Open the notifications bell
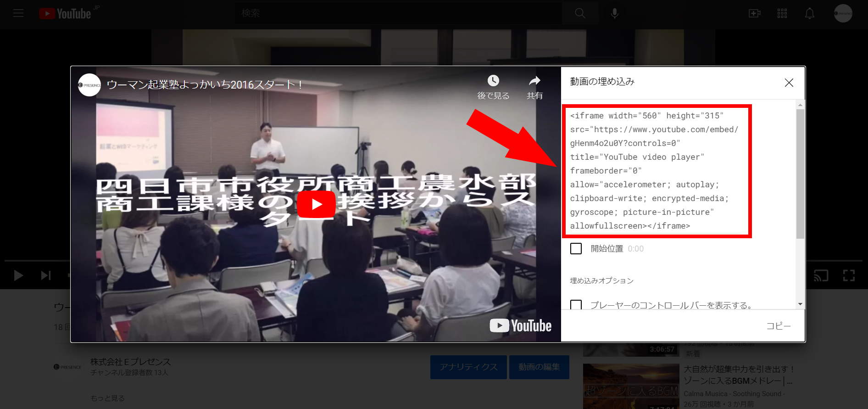The width and height of the screenshot is (868, 409). (x=810, y=13)
